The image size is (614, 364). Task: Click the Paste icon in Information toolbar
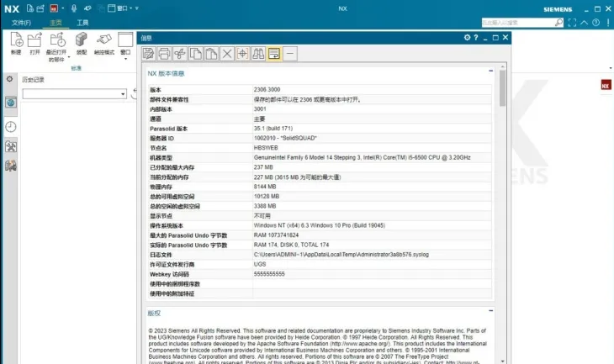[x=211, y=54]
